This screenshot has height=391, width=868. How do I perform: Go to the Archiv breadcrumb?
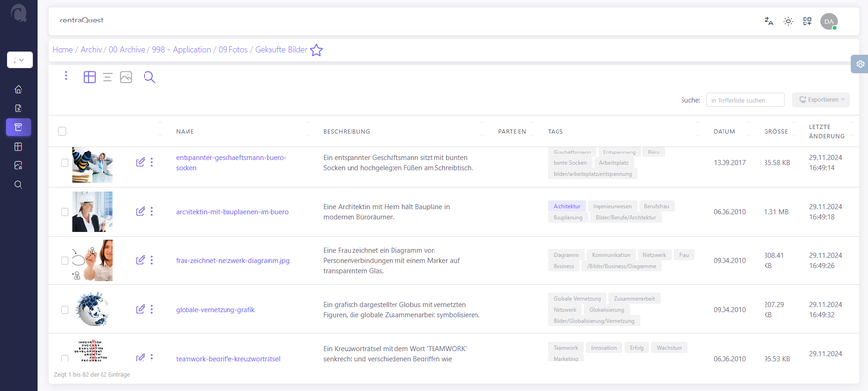tap(90, 50)
